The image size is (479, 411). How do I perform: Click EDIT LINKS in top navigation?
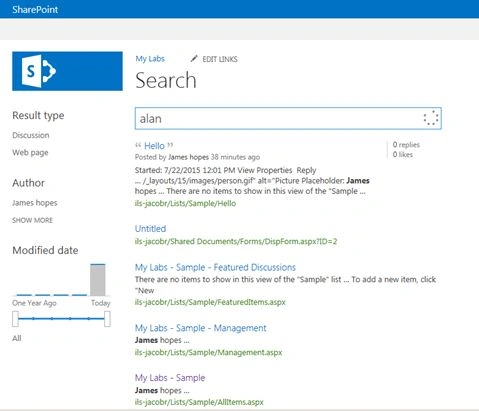tap(220, 59)
